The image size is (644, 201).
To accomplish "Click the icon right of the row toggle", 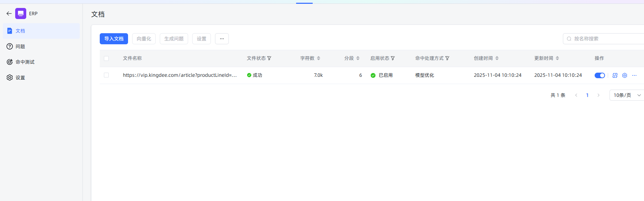I will point(615,75).
